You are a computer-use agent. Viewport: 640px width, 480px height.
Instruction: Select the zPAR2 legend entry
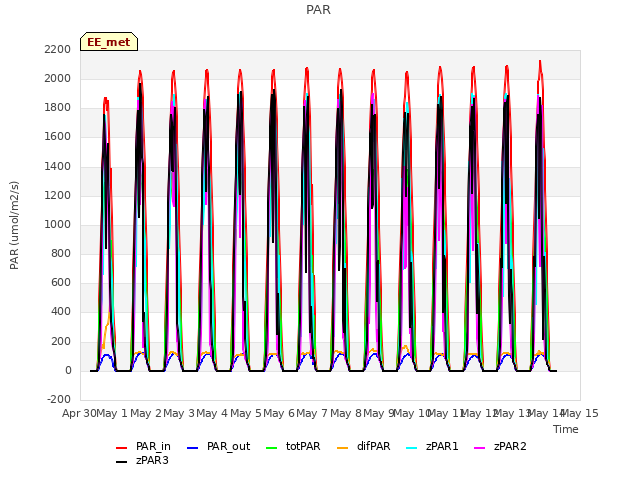[x=500, y=447]
